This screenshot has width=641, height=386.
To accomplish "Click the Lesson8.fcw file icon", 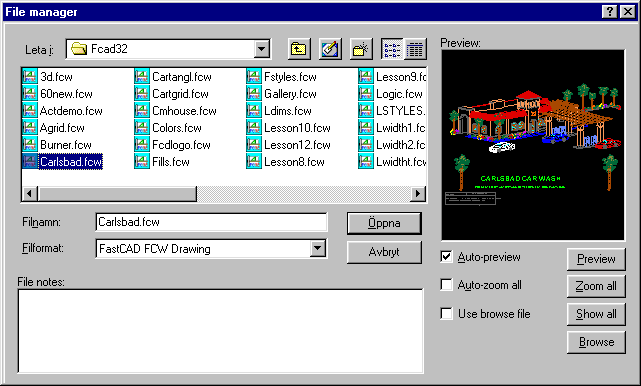I will 254,162.
